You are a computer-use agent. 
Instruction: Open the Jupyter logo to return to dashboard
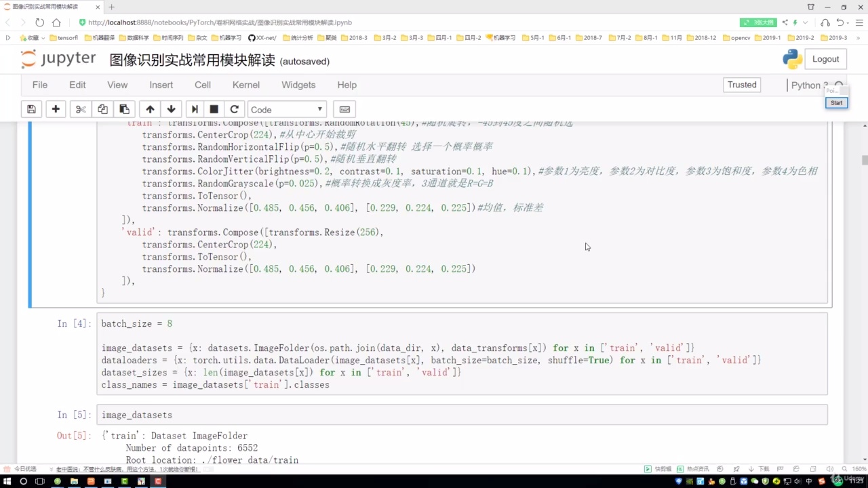58,59
